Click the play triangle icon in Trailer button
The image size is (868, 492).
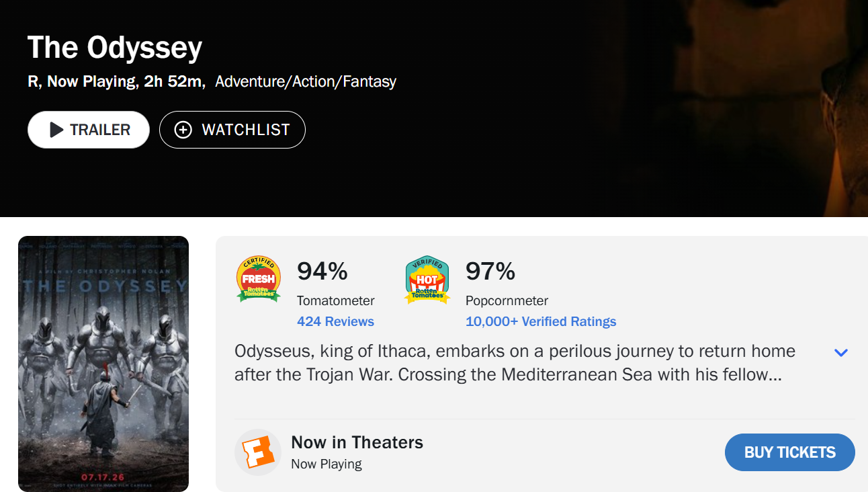(x=56, y=130)
